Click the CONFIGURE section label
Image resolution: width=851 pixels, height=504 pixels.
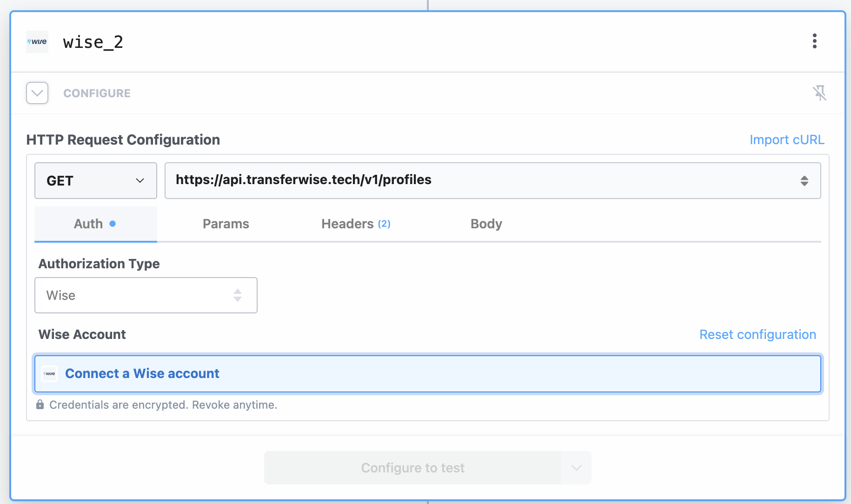click(97, 93)
